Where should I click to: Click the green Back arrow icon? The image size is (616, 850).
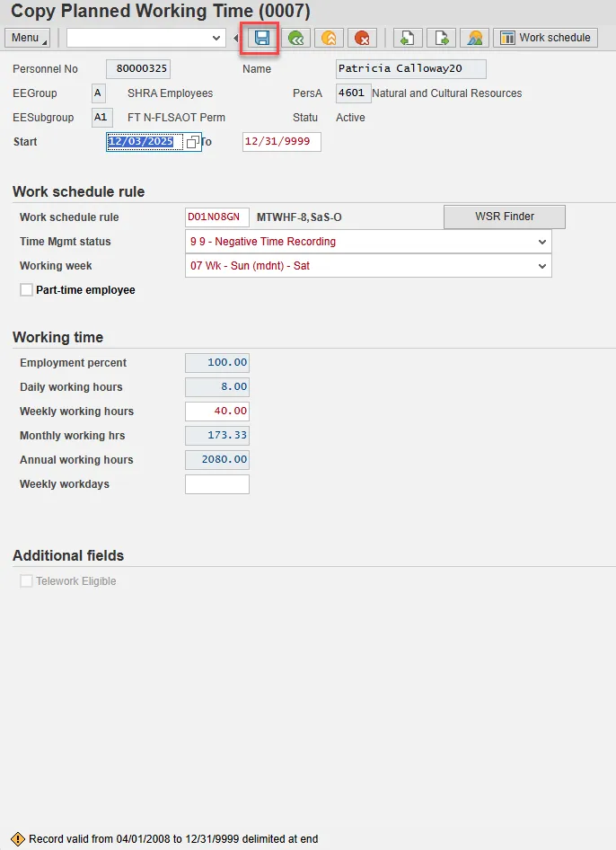click(295, 38)
